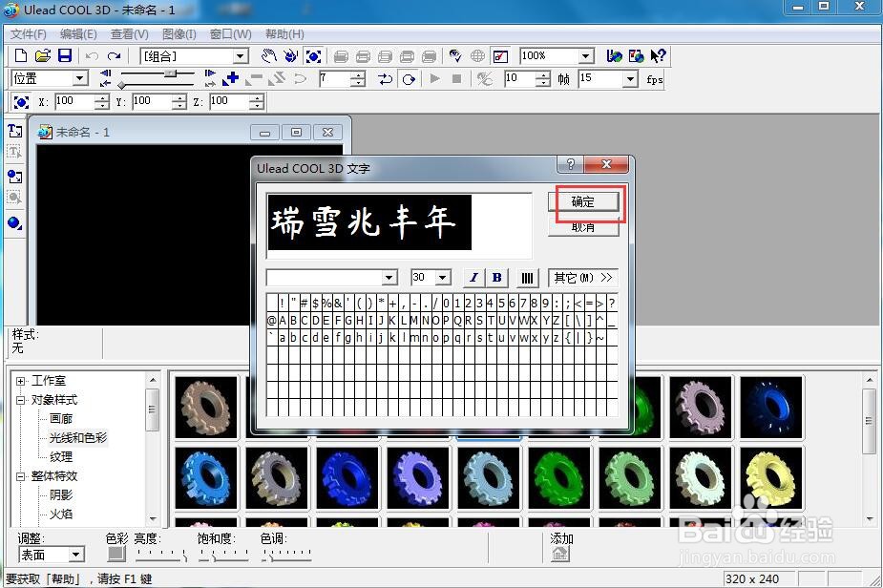Stop the animation playback
Screen dimensions: 883x588
click(456, 78)
